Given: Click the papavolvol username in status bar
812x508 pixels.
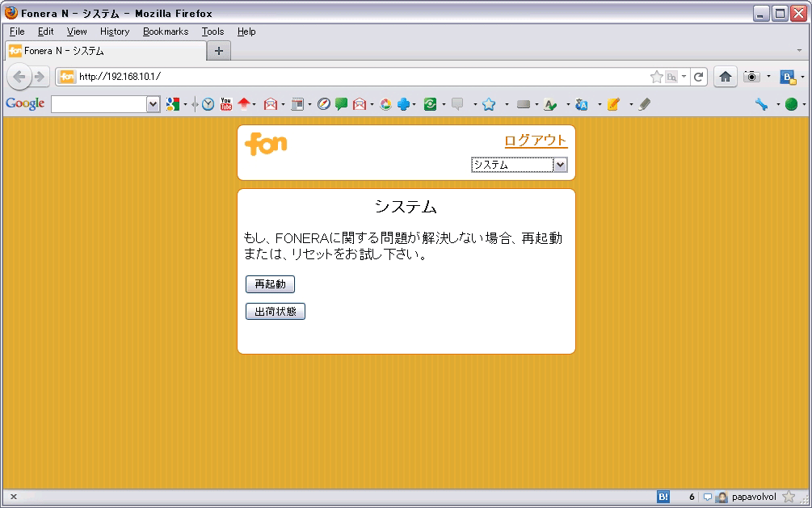Looking at the screenshot, I should pos(754,498).
